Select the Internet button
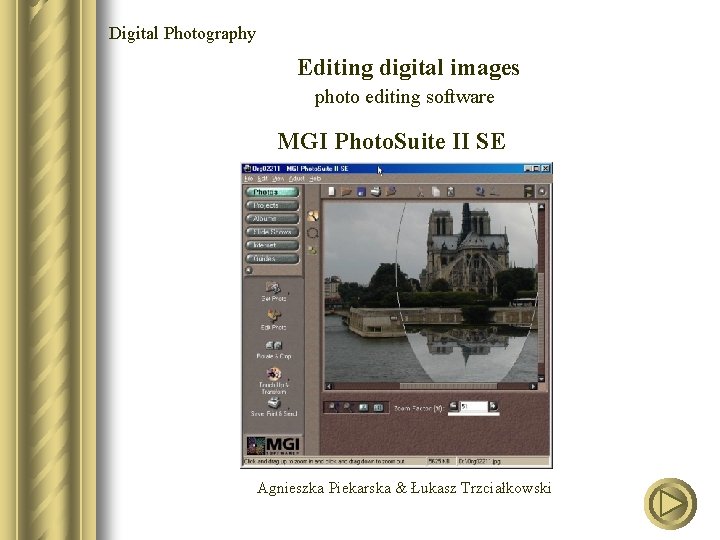This screenshot has height=540, width=720. [x=272, y=245]
